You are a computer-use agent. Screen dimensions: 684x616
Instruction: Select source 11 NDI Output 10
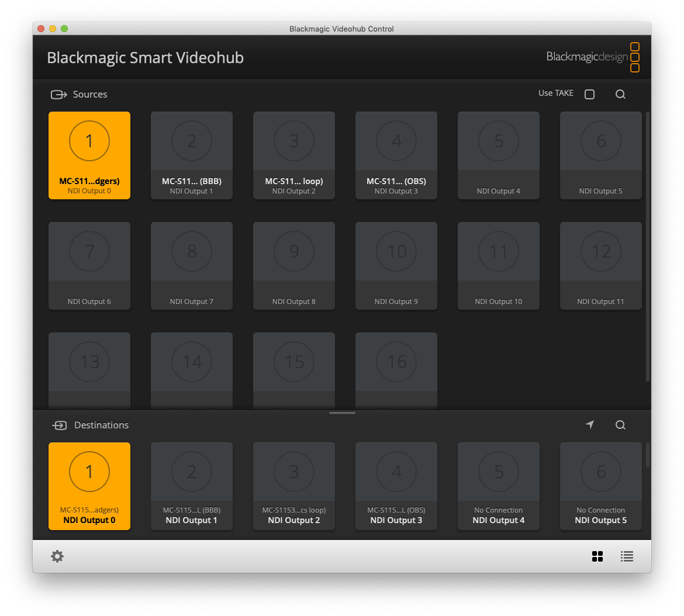499,266
